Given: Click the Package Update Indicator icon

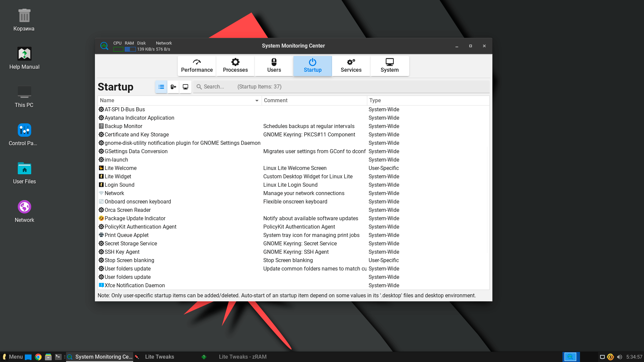Looking at the screenshot, I should click(x=101, y=218).
